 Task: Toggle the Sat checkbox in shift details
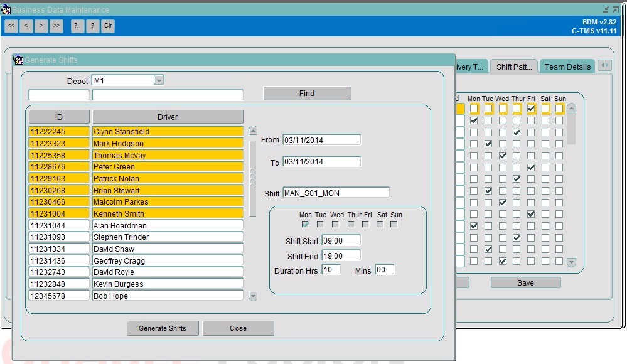tap(380, 225)
